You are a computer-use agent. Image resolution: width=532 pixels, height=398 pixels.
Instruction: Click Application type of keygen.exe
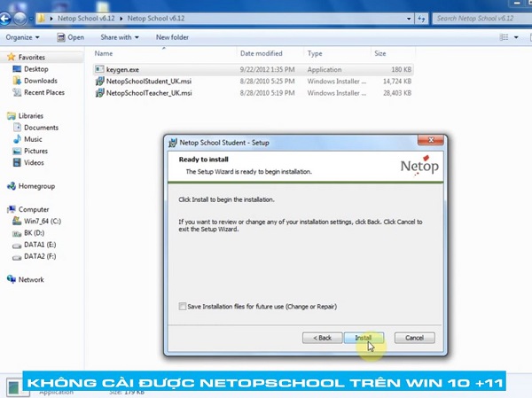coord(325,69)
